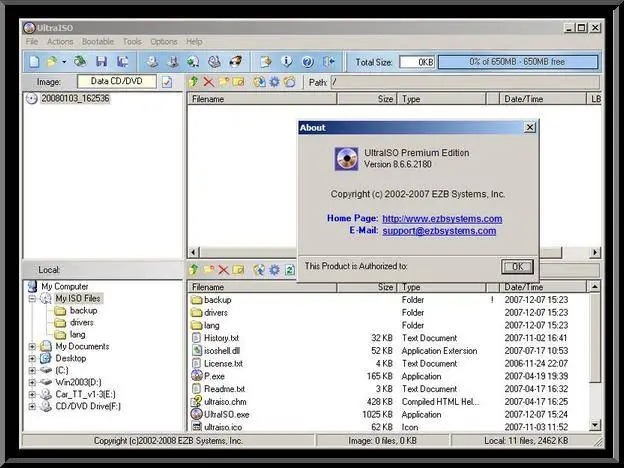Open the dropdown arrow beside the Open icon
This screenshot has width=624, height=468.
tap(64, 62)
